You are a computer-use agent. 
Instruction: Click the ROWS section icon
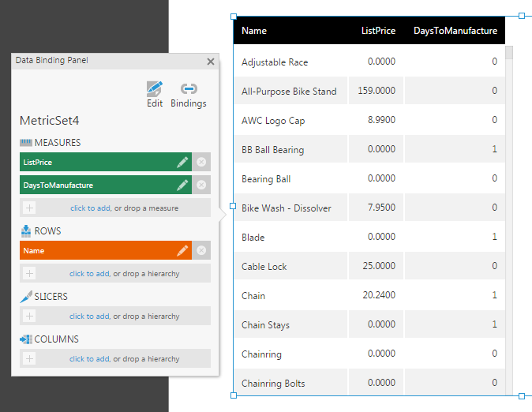tap(26, 230)
